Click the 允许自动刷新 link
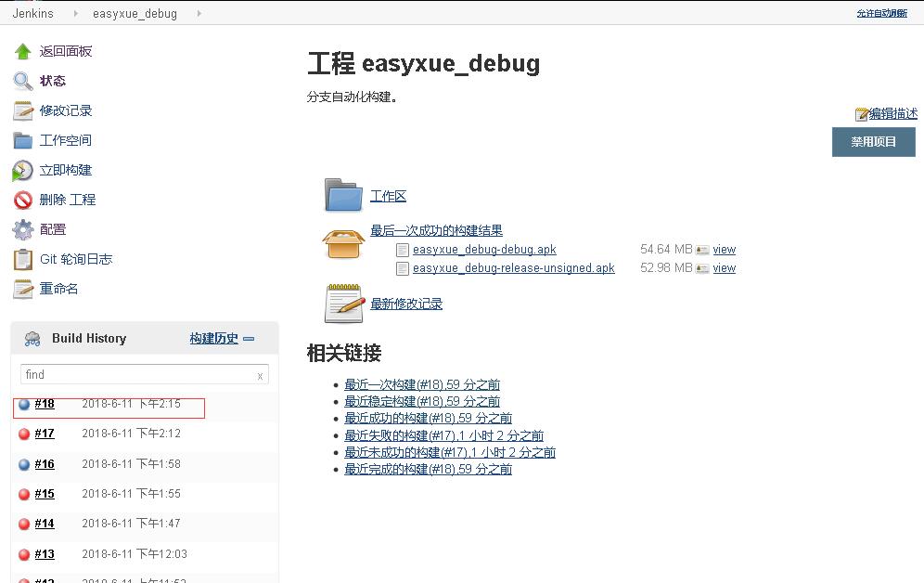Screen dimensions: 924x583 pyautogui.click(x=882, y=13)
